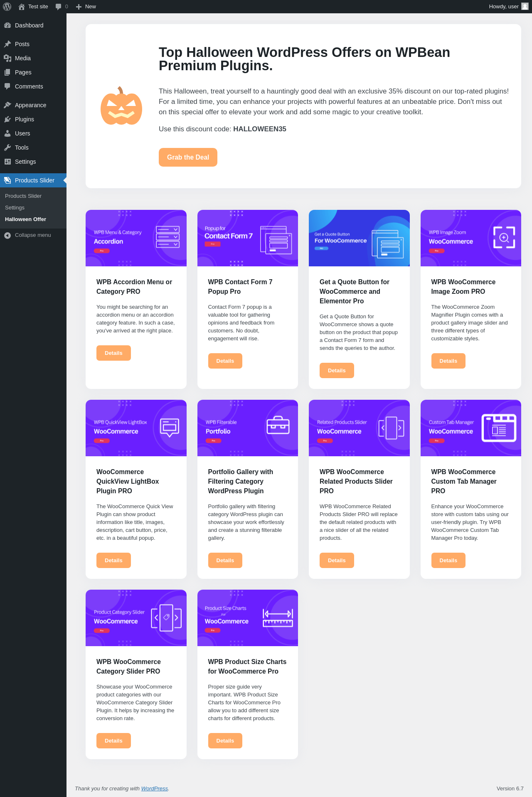This screenshot has height=797, width=532.
Task: Open Test site home icon
Action: tap(22, 7)
